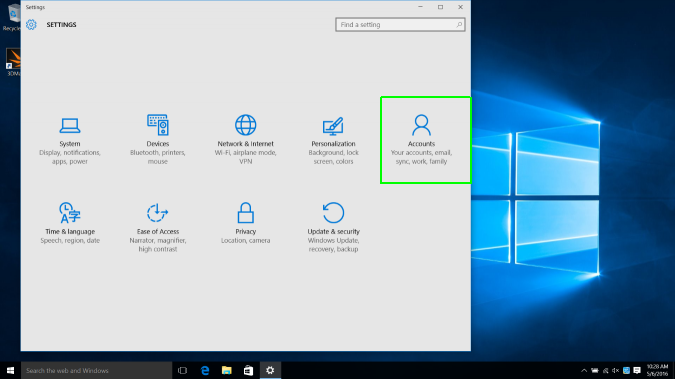Click the Settings gear icon beside SETTINGS title
Image resolution: width=675 pixels, height=379 pixels.
click(x=31, y=25)
